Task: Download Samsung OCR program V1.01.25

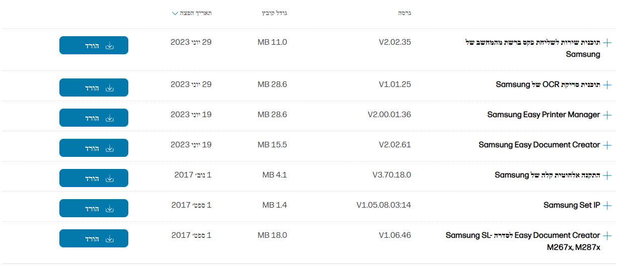Action: pyautogui.click(x=94, y=87)
